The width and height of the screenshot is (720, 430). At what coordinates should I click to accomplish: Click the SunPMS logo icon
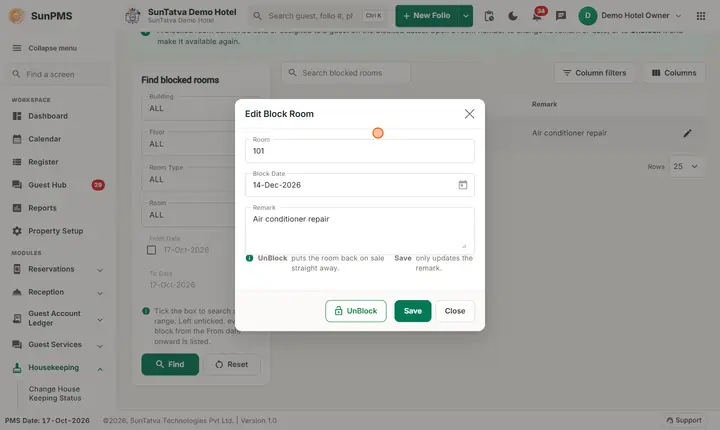click(17, 16)
